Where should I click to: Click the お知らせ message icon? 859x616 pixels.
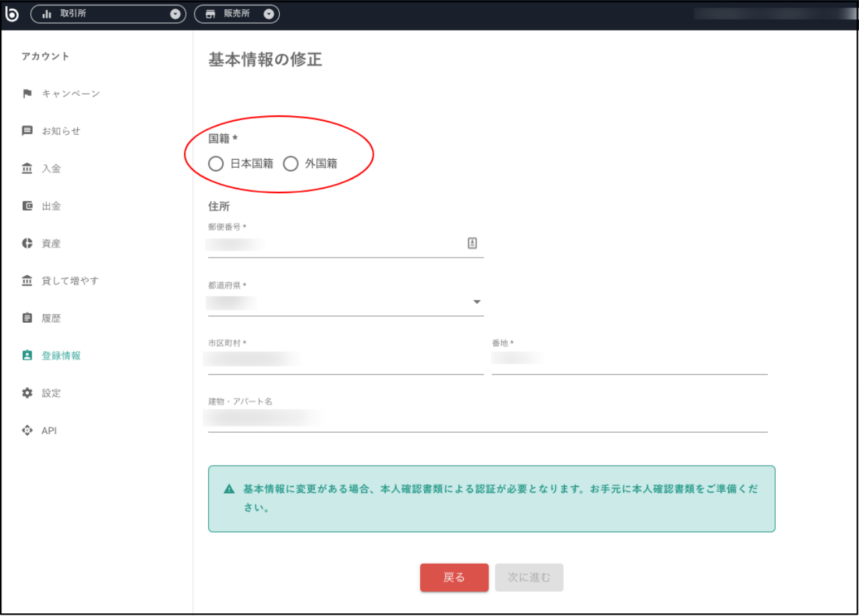(x=28, y=131)
